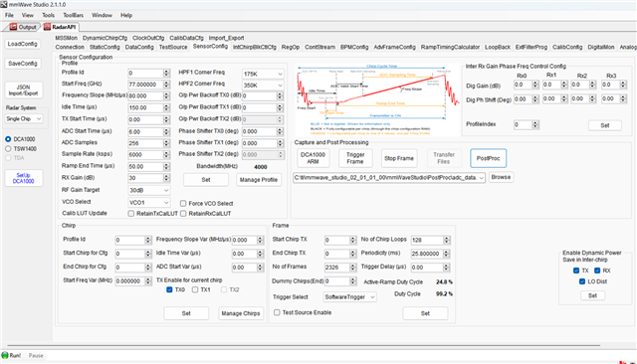637x364 pixels.
Task: Toggle LO Dist power save checkbox
Action: tap(582, 281)
